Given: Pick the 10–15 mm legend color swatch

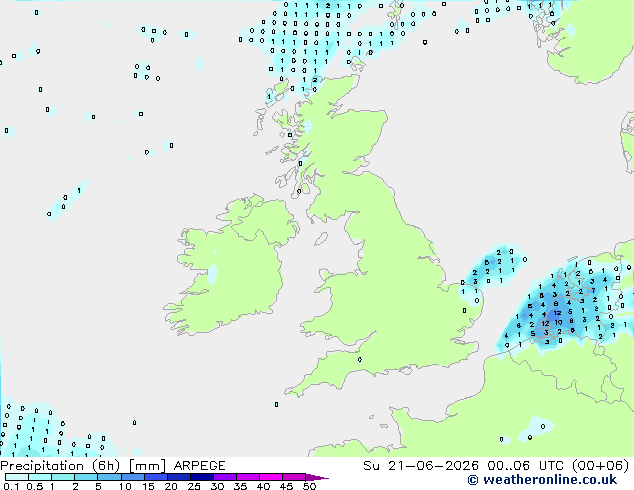Looking at the screenshot, I should pyautogui.click(x=132, y=477).
